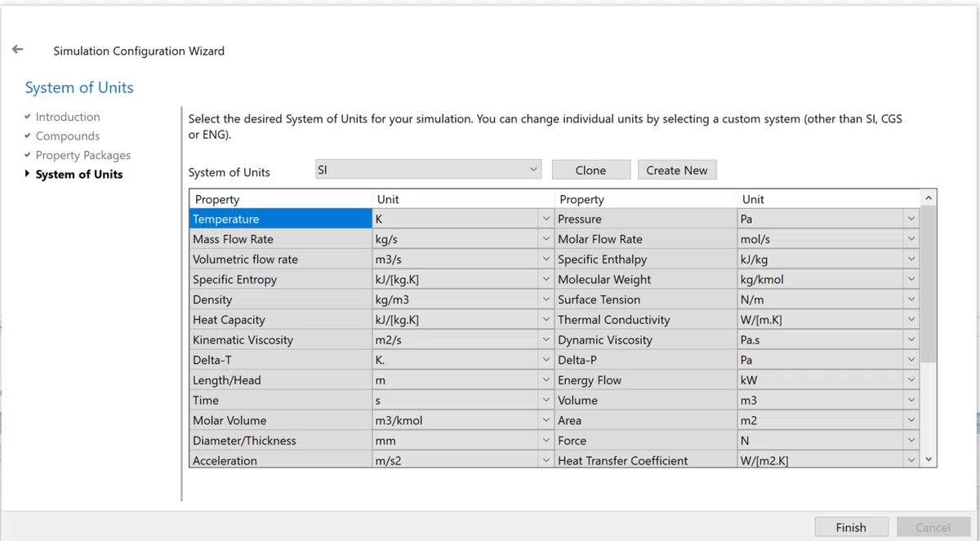Click the table scrollbar up arrow
980x541 pixels.
(x=928, y=198)
